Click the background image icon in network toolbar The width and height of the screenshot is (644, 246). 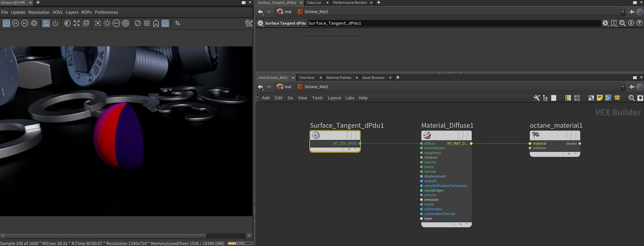[x=608, y=98]
